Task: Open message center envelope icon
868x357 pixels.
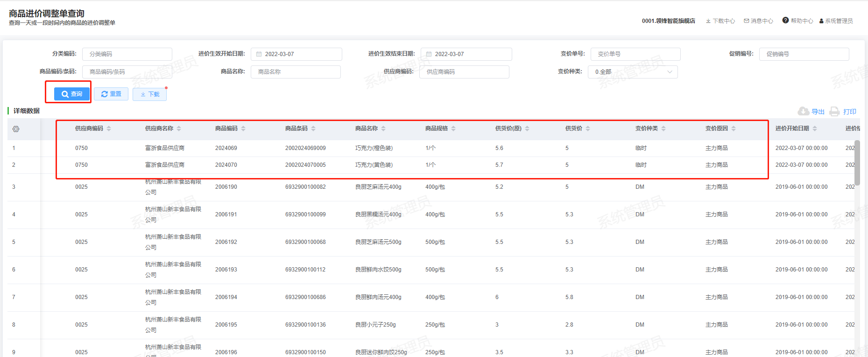Action: pos(747,21)
